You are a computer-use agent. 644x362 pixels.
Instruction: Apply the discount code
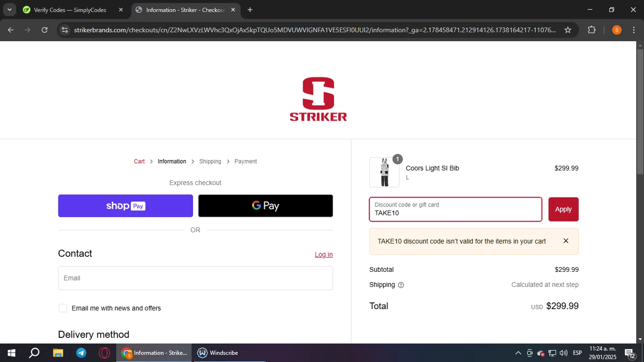[x=563, y=210]
